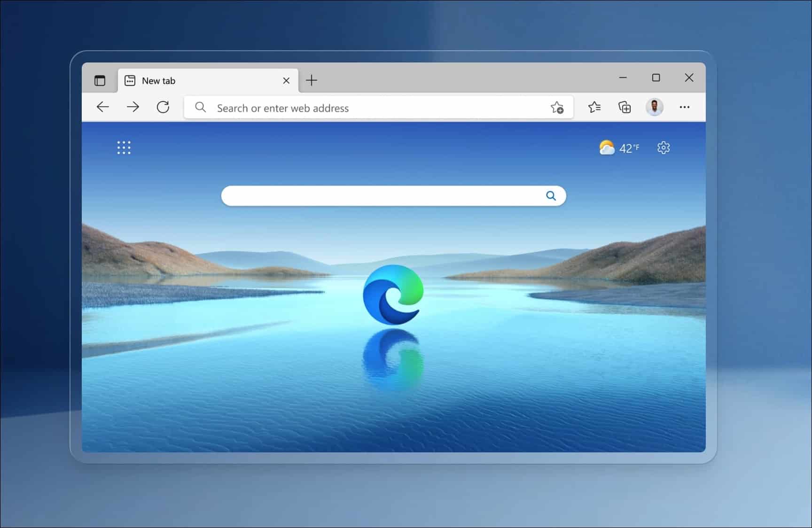
Task: Click the weather condition icon
Action: (607, 147)
